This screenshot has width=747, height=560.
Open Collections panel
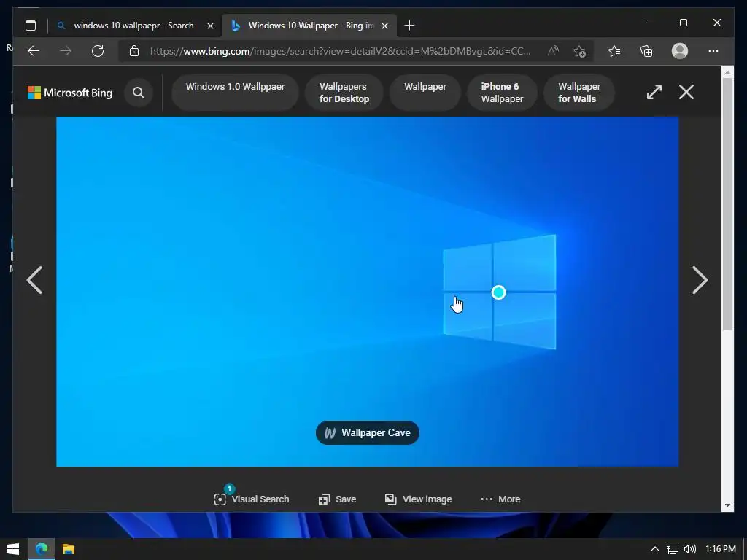coord(646,51)
